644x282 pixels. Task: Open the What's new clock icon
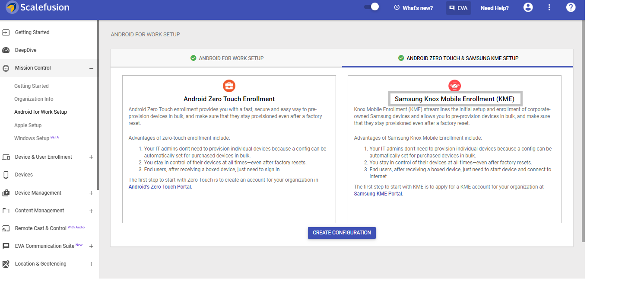tap(397, 8)
